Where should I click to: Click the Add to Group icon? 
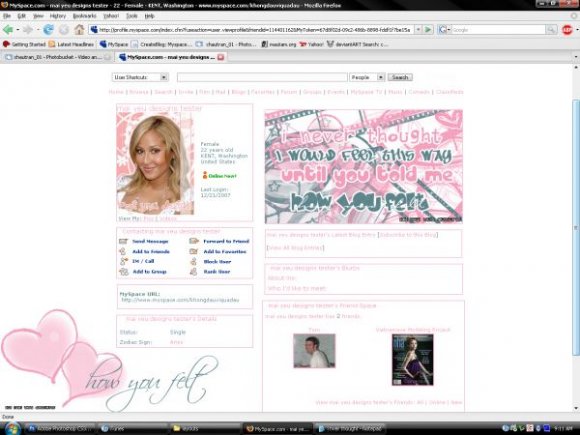click(x=124, y=272)
